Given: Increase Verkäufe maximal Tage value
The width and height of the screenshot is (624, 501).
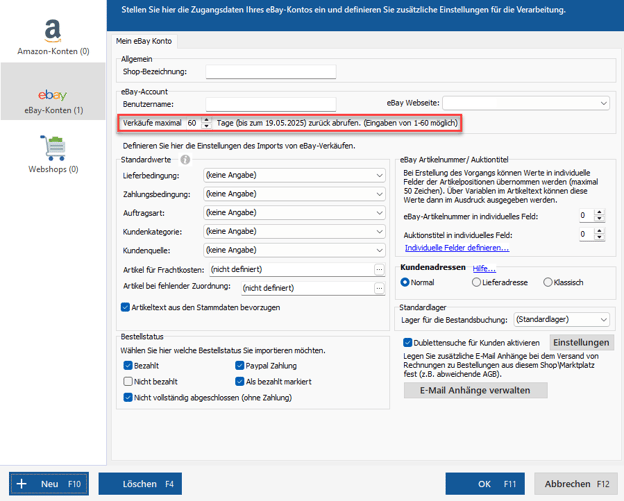Looking at the screenshot, I should 206,119.
